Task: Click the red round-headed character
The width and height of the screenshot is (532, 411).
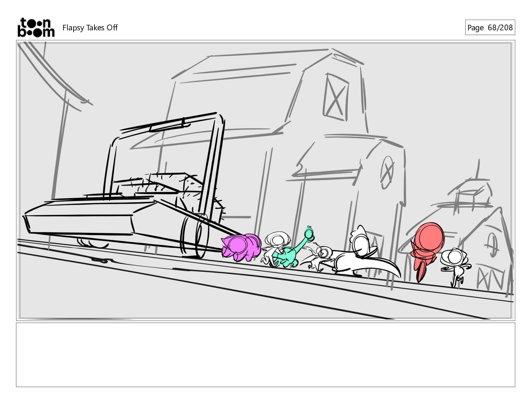Action: pyautogui.click(x=427, y=251)
